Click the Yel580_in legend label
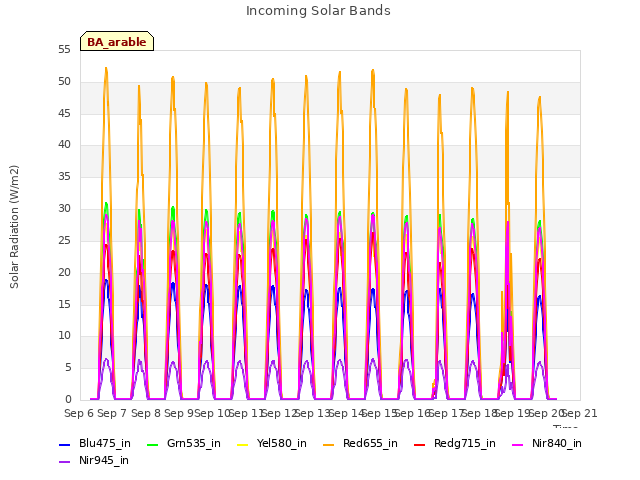 pyautogui.click(x=282, y=443)
